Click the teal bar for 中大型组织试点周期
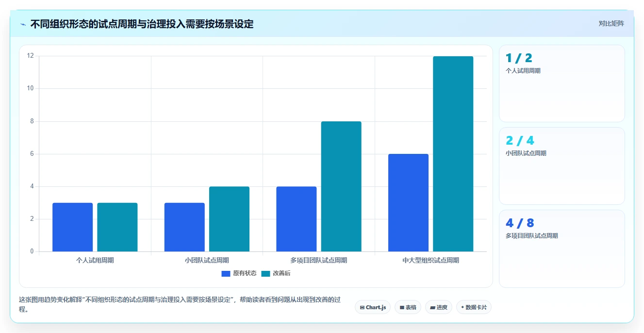The width and height of the screenshot is (644, 333). click(x=453, y=154)
